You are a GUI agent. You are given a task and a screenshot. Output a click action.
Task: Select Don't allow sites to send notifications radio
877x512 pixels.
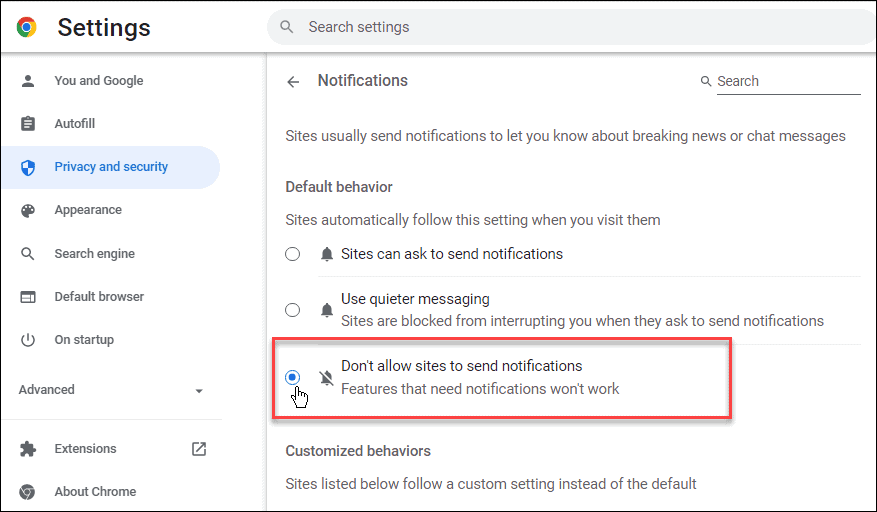tap(293, 378)
